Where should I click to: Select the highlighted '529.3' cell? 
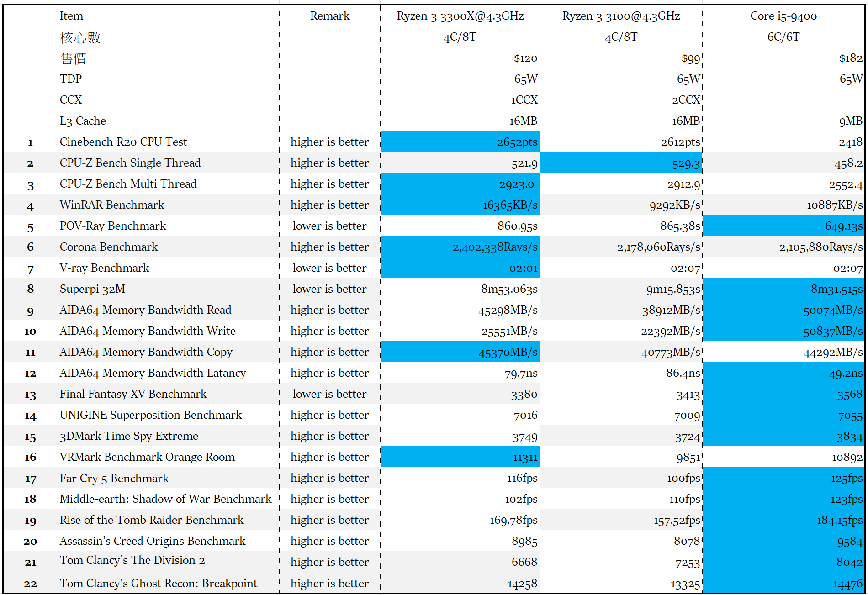click(x=621, y=163)
